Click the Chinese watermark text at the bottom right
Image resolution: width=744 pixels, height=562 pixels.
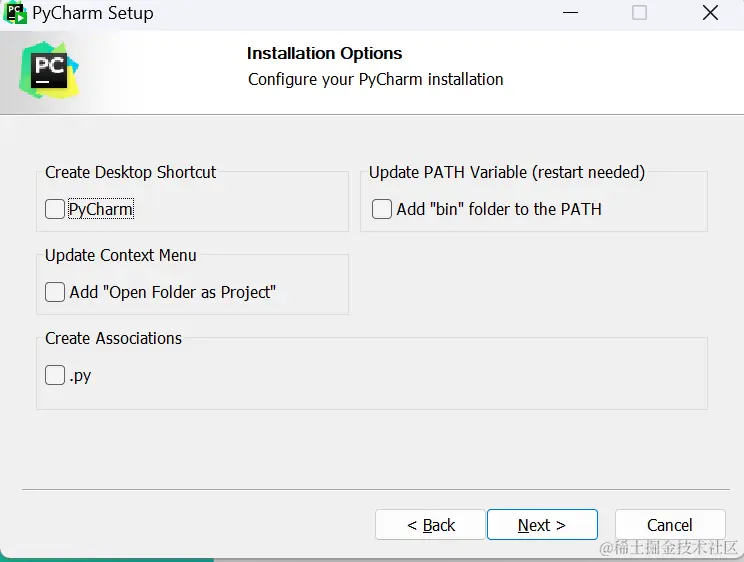[668, 548]
